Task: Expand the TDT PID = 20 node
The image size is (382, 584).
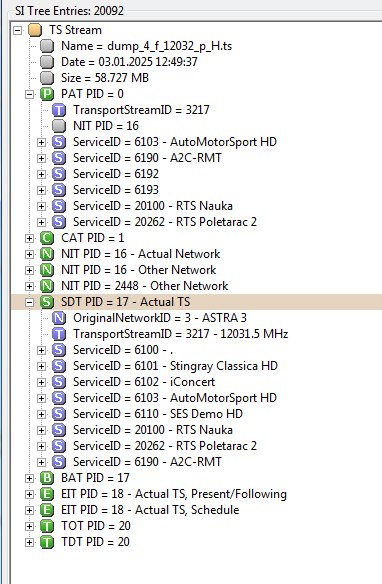Action: pyautogui.click(x=29, y=543)
